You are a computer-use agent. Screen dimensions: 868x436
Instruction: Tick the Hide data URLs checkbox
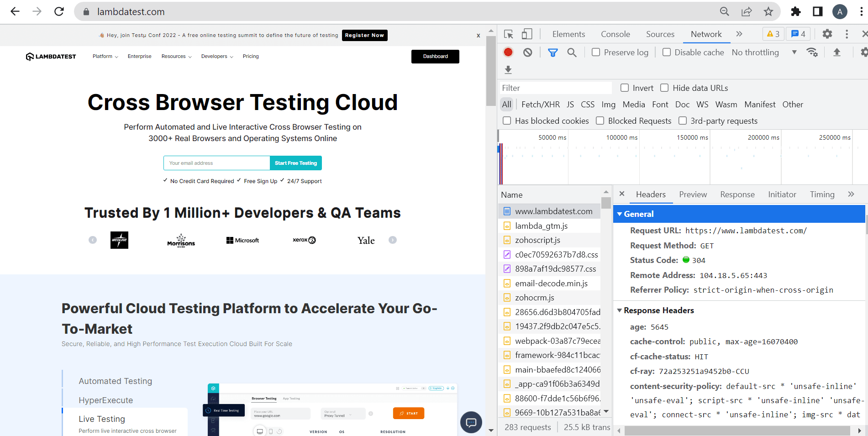664,88
